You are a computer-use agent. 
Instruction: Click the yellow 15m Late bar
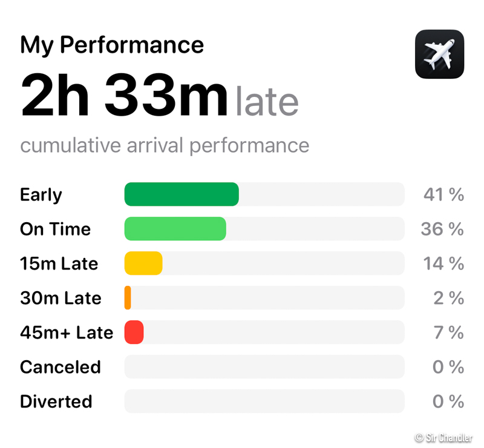pyautogui.click(x=143, y=263)
